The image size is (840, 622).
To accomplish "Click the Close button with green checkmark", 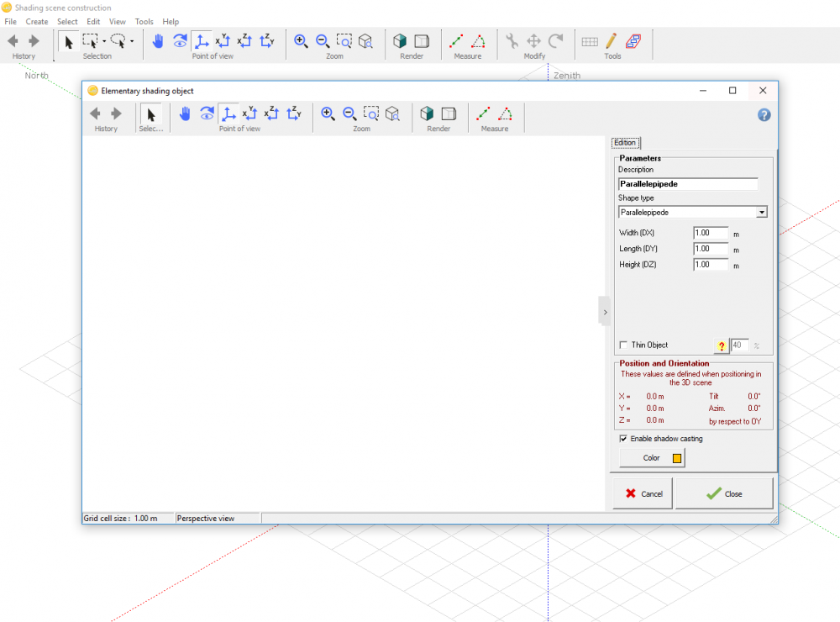I will tap(724, 493).
